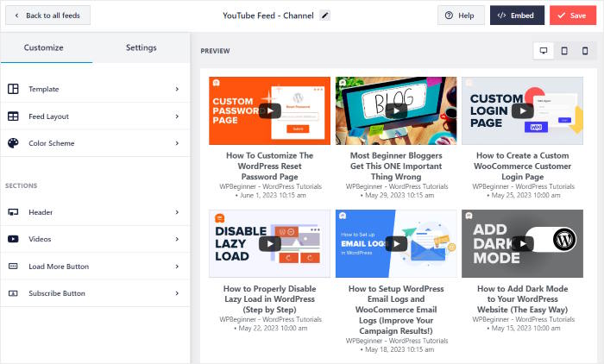The height and width of the screenshot is (364, 604).
Task: Open 'Most Beginner Bloggers Get This ONE Important Thing Wrong'
Action: 396,166
